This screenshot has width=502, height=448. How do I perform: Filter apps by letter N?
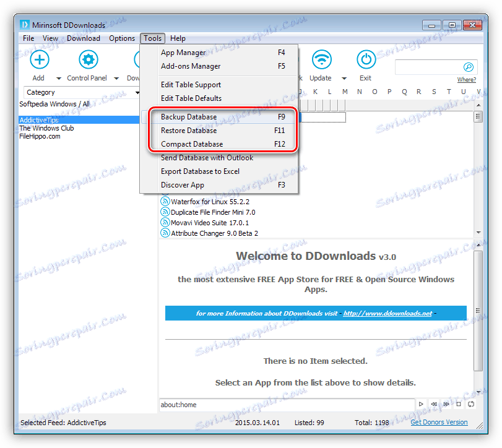click(x=360, y=92)
